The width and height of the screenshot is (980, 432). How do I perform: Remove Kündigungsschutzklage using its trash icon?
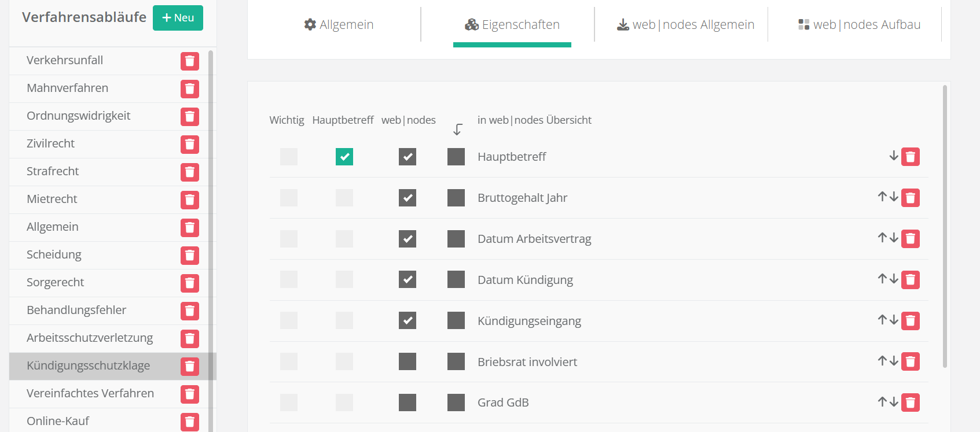tap(189, 367)
